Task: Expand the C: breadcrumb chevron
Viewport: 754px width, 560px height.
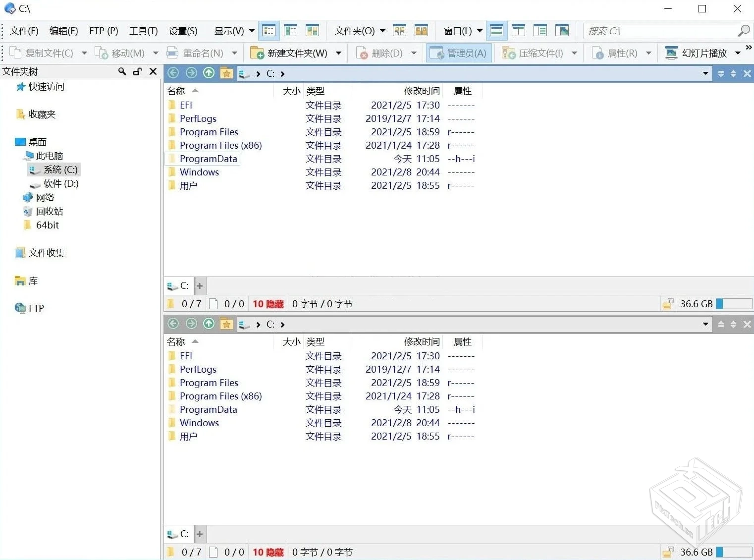Action: click(282, 73)
